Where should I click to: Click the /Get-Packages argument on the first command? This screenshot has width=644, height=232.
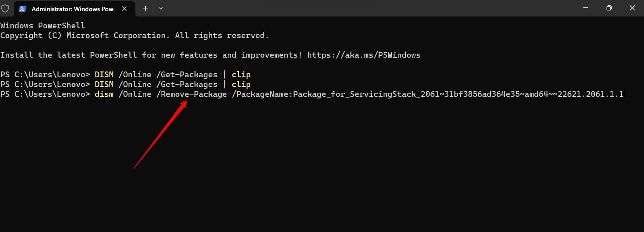(187, 74)
